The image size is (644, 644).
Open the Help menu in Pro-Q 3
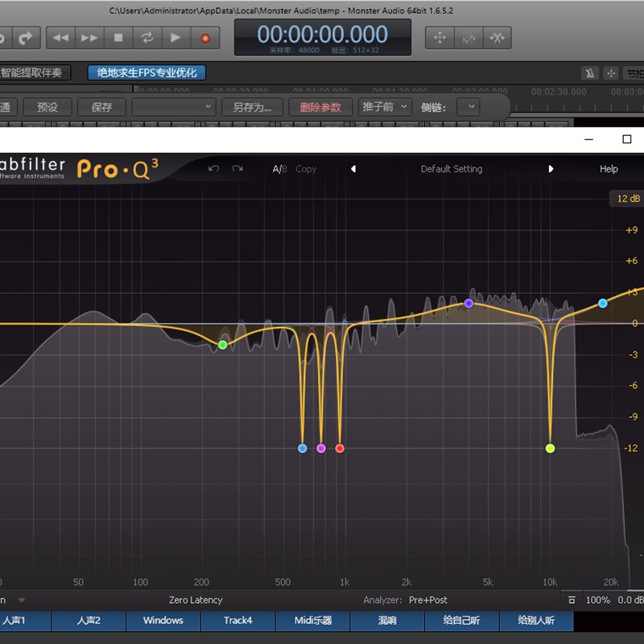point(609,169)
